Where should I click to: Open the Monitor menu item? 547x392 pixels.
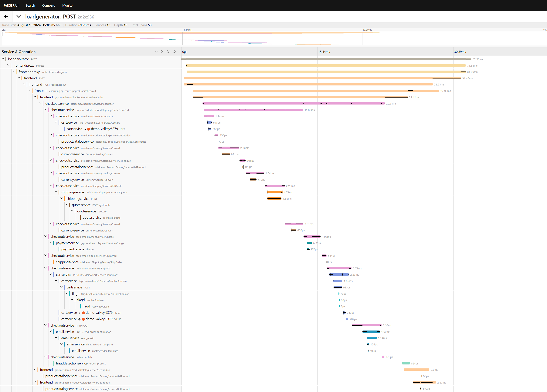pyautogui.click(x=68, y=5)
